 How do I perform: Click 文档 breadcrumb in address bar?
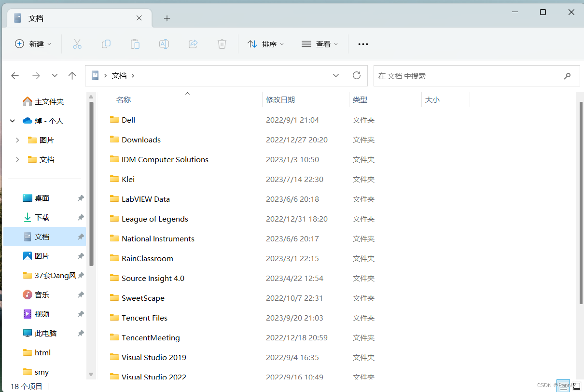click(x=119, y=76)
